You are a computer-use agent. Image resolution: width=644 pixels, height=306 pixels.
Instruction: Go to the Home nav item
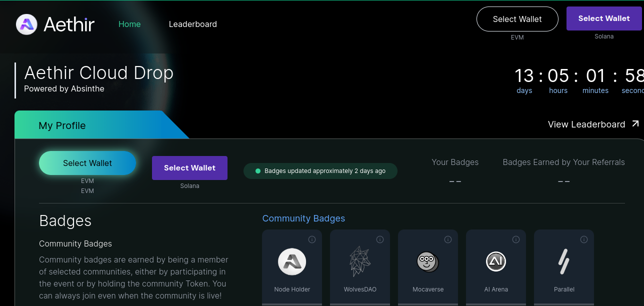point(129,24)
